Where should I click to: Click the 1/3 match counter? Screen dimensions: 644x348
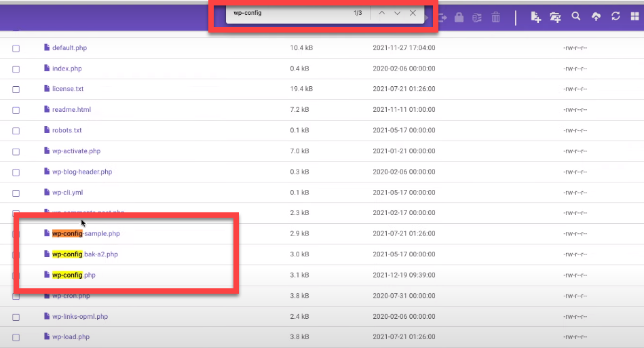[x=358, y=13]
